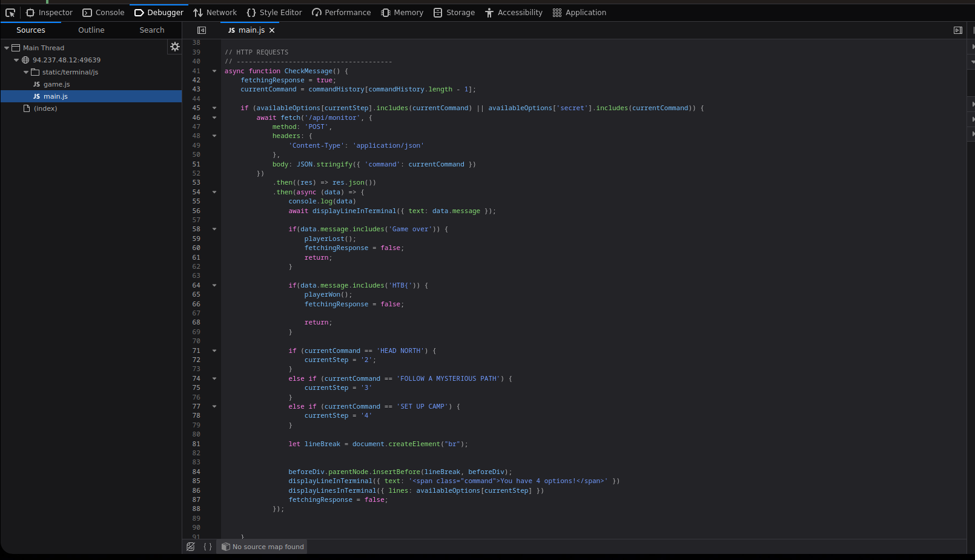Select game.js in the source tree
Screen dimensions: 975x560
pos(56,84)
